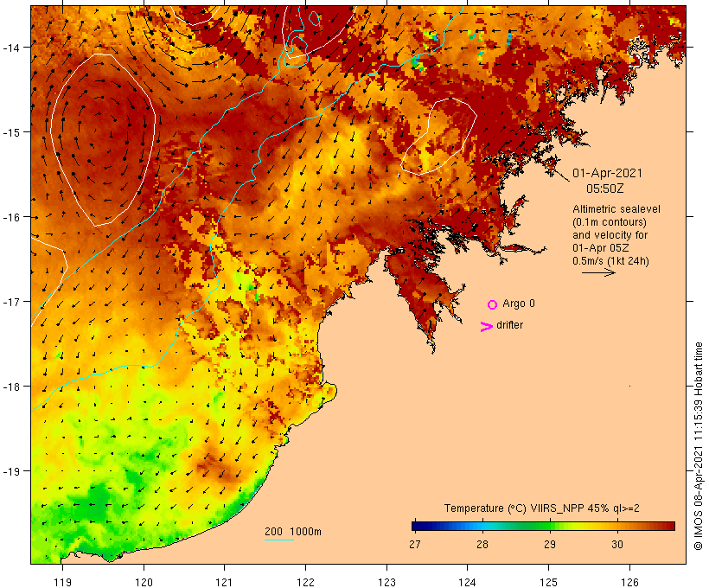This screenshot has height=588, width=709.
Task: Click the '200 1000m' depth label
Action: tap(293, 532)
